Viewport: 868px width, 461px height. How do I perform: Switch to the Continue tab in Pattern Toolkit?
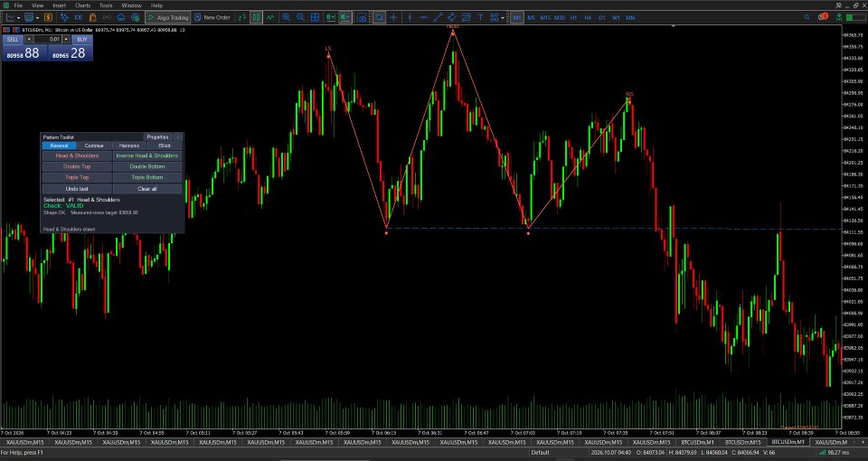94,146
